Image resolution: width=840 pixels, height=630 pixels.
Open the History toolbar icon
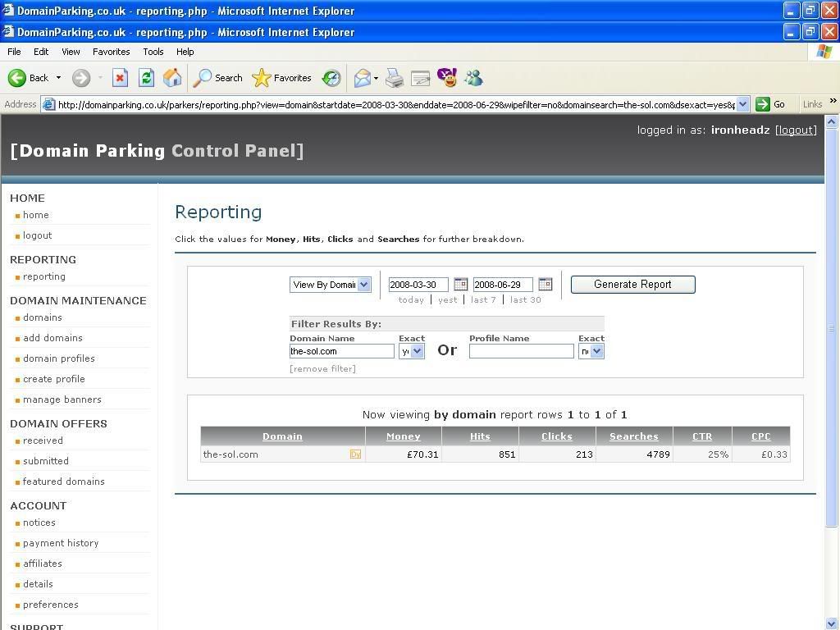331,78
